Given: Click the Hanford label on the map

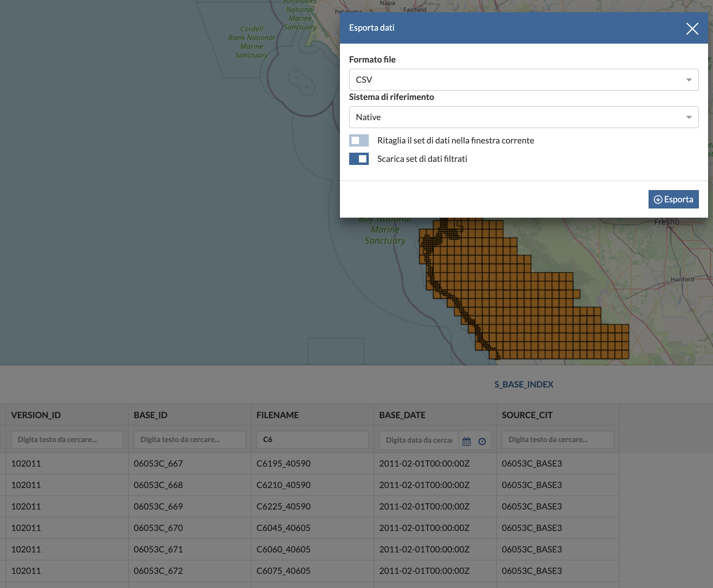Looking at the screenshot, I should tap(682, 279).
